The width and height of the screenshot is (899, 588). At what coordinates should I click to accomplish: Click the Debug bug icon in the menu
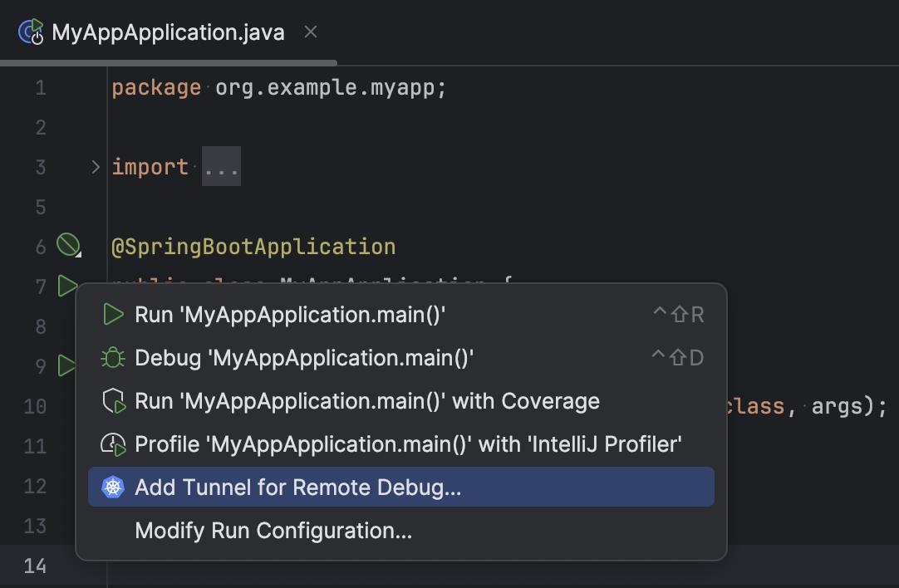click(x=113, y=357)
